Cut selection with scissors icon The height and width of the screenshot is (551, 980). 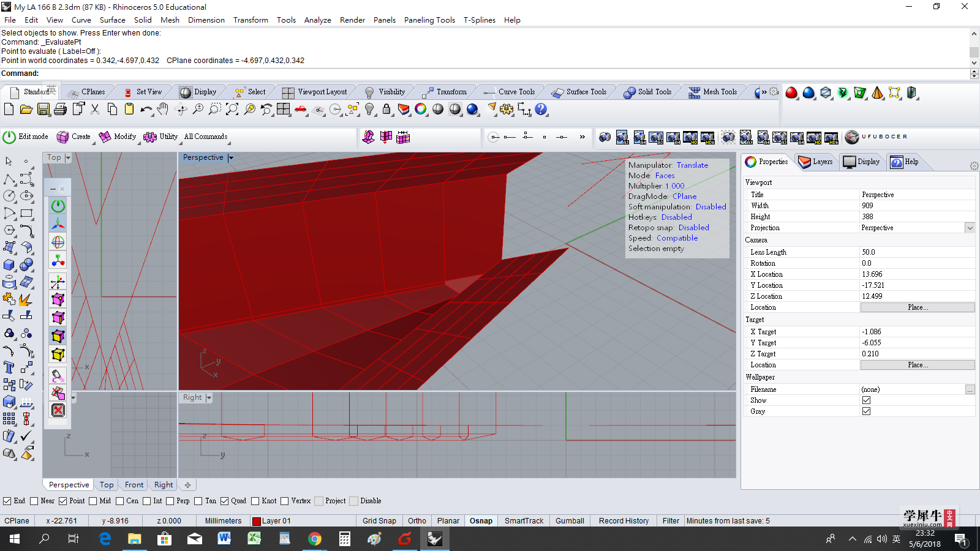(x=95, y=109)
